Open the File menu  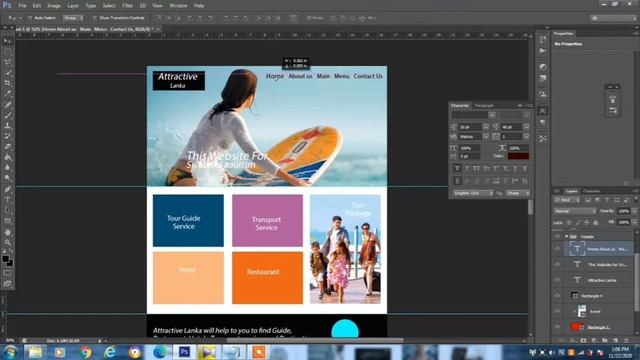point(22,6)
